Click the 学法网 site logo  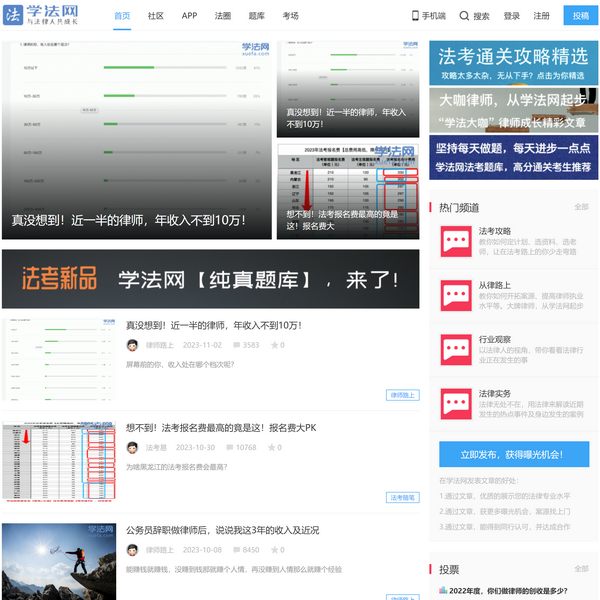click(x=50, y=16)
